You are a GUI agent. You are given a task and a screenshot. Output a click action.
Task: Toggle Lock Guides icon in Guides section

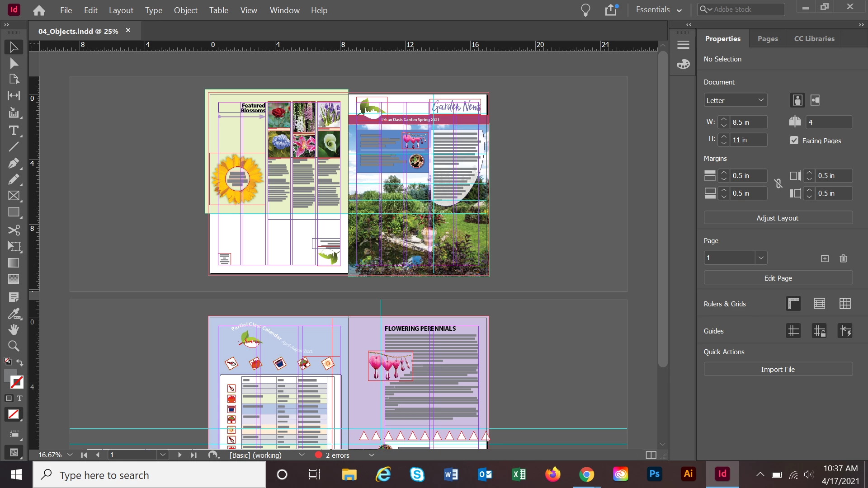(x=819, y=331)
